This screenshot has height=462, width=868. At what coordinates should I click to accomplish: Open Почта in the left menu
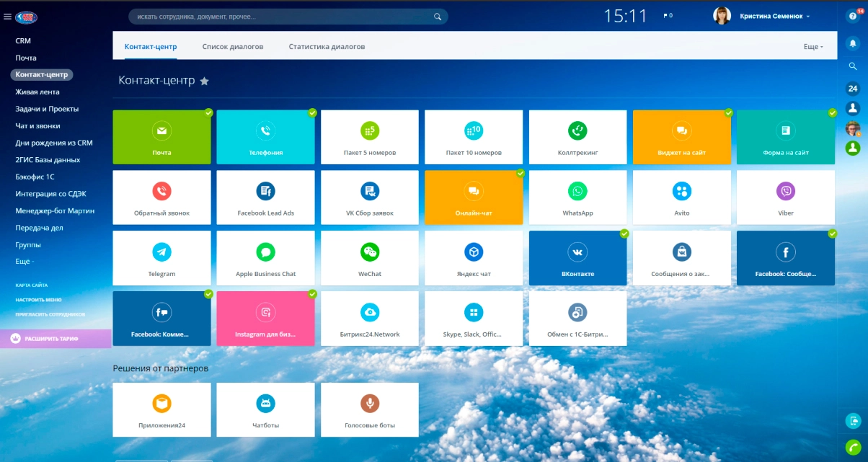(26, 58)
